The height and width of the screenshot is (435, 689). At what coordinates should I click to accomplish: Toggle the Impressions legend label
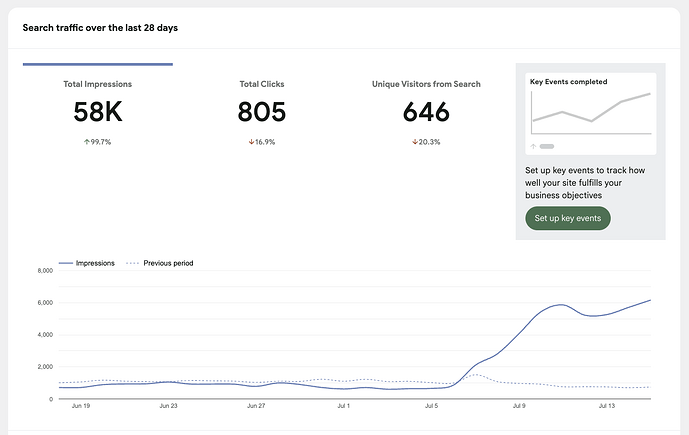coord(95,263)
